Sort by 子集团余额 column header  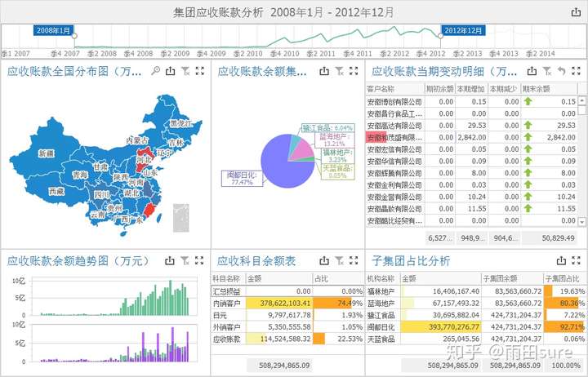[512, 278]
